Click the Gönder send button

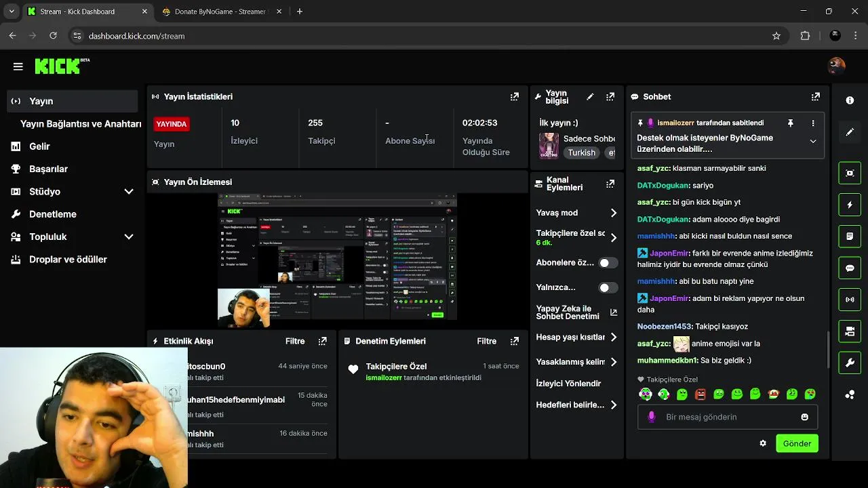click(797, 443)
